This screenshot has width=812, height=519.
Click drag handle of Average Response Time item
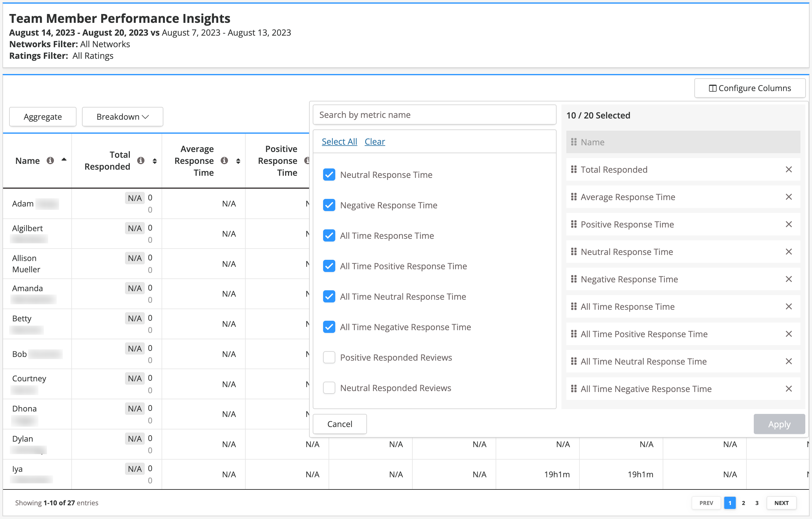pos(574,197)
